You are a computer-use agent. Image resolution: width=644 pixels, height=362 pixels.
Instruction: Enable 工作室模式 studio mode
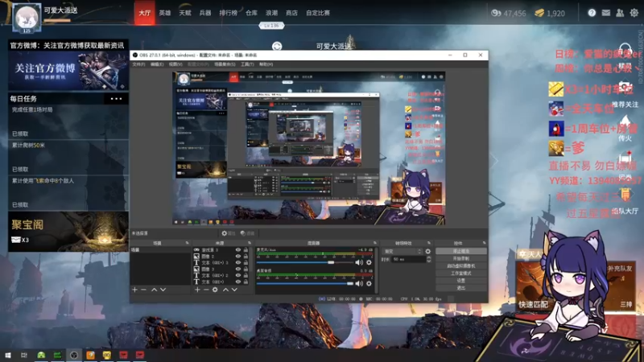[x=460, y=274]
